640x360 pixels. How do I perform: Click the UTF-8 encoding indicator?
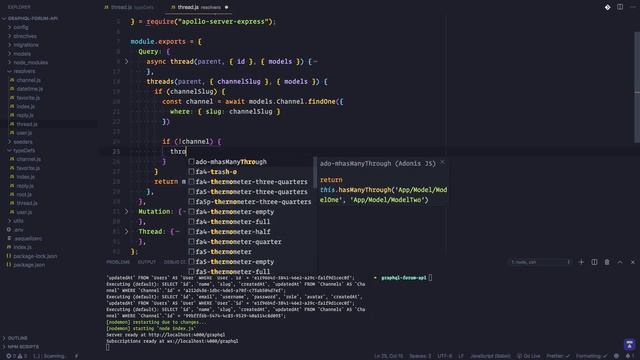[x=445, y=356]
